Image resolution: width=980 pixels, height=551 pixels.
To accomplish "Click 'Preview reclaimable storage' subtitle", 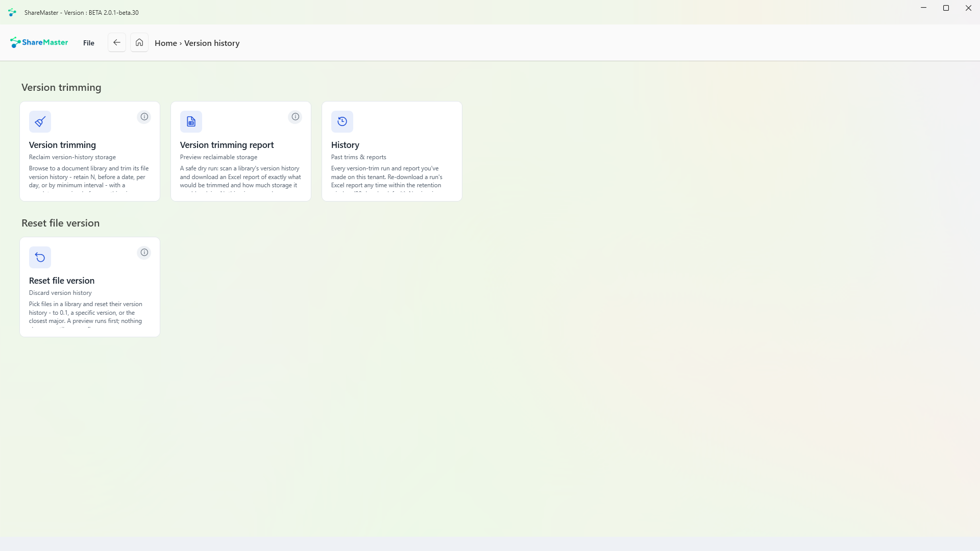I will click(x=218, y=157).
